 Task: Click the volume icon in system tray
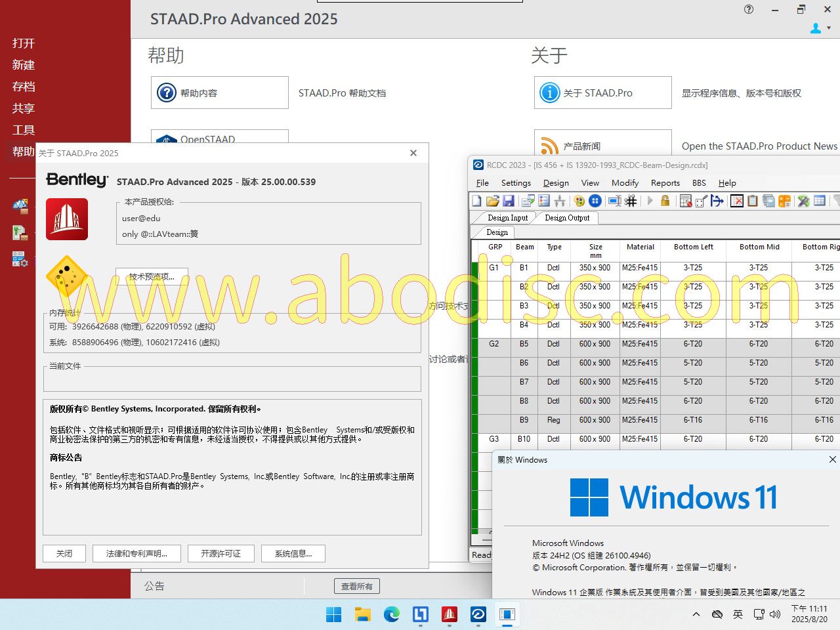tap(775, 614)
